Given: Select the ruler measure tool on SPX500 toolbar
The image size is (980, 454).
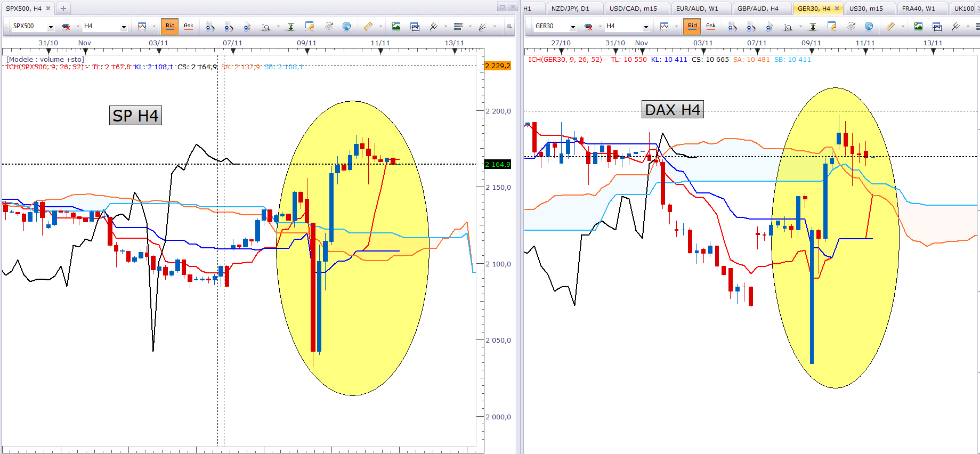Looking at the screenshot, I should (x=368, y=26).
